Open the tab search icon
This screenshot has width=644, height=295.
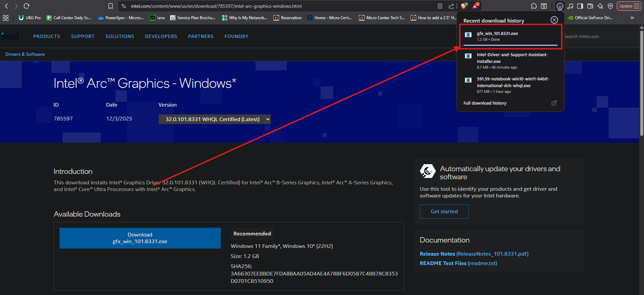(544, 6)
